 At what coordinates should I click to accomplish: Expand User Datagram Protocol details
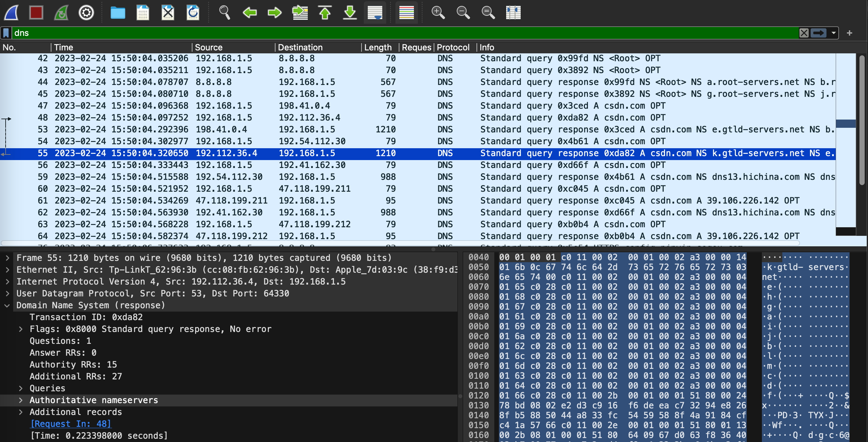tap(7, 293)
